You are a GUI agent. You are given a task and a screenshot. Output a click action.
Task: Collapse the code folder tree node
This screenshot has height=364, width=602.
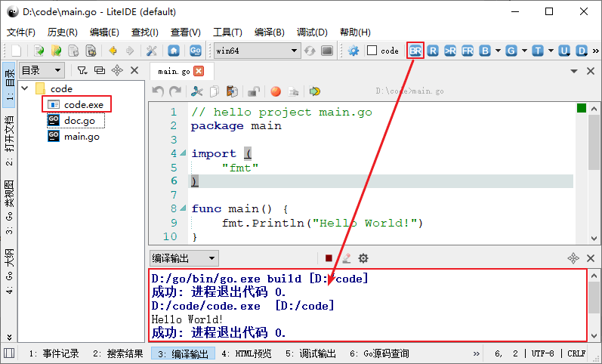click(25, 88)
